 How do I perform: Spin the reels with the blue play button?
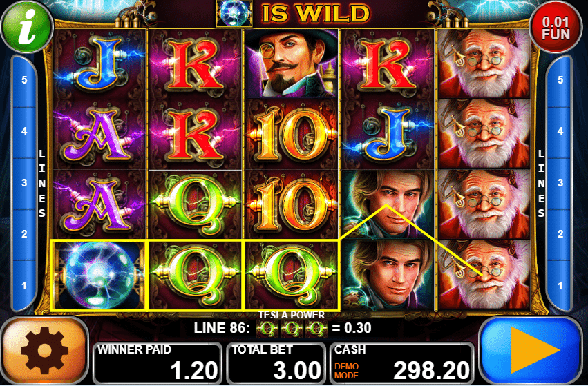pos(531,351)
